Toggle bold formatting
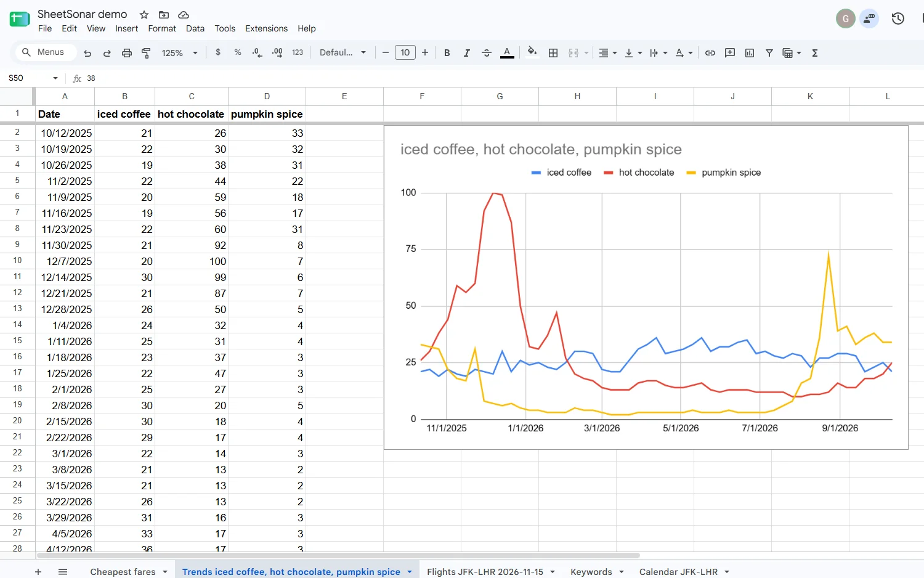 point(447,53)
